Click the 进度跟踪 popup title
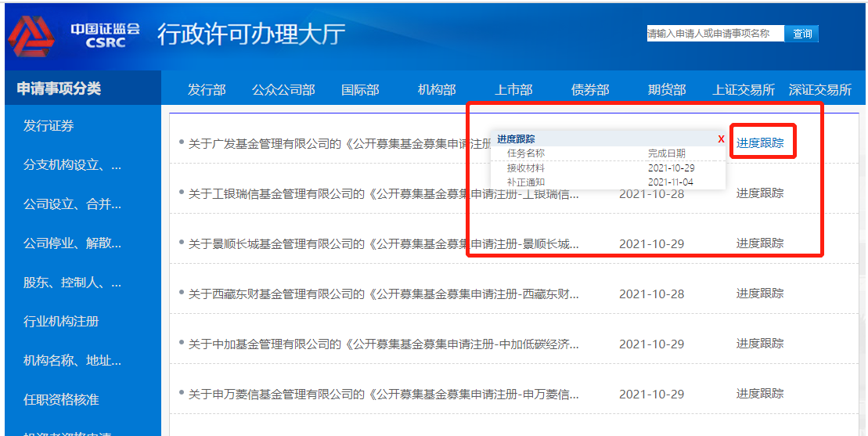This screenshot has width=868, height=436. tap(516, 139)
